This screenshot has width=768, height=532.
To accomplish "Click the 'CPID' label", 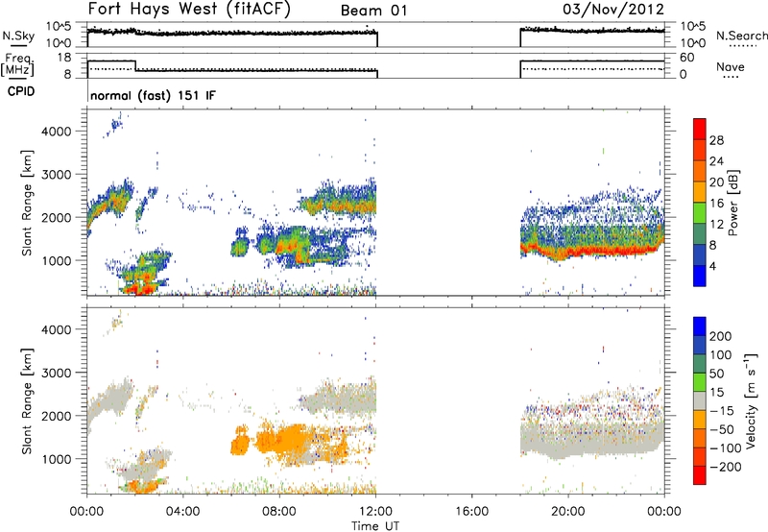I will (21, 91).
